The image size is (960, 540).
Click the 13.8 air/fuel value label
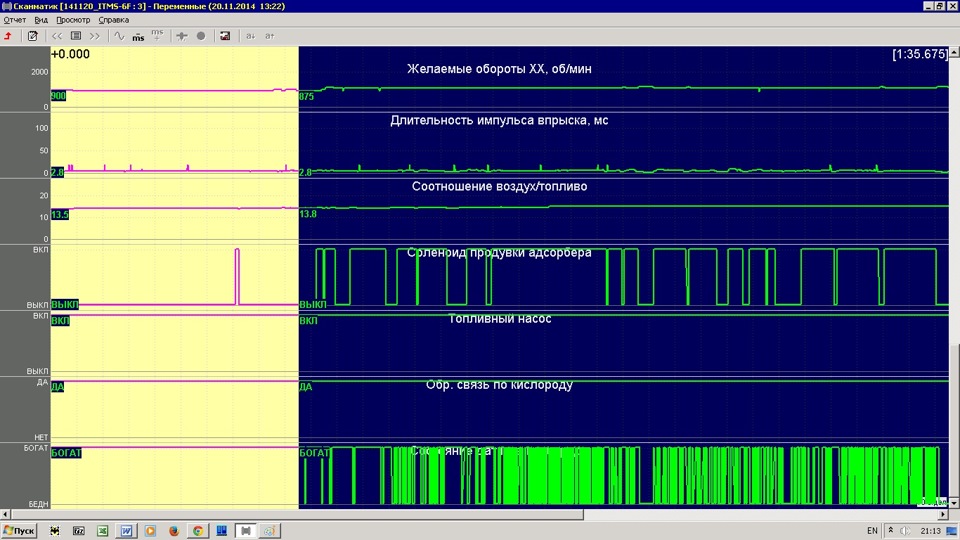[308, 214]
